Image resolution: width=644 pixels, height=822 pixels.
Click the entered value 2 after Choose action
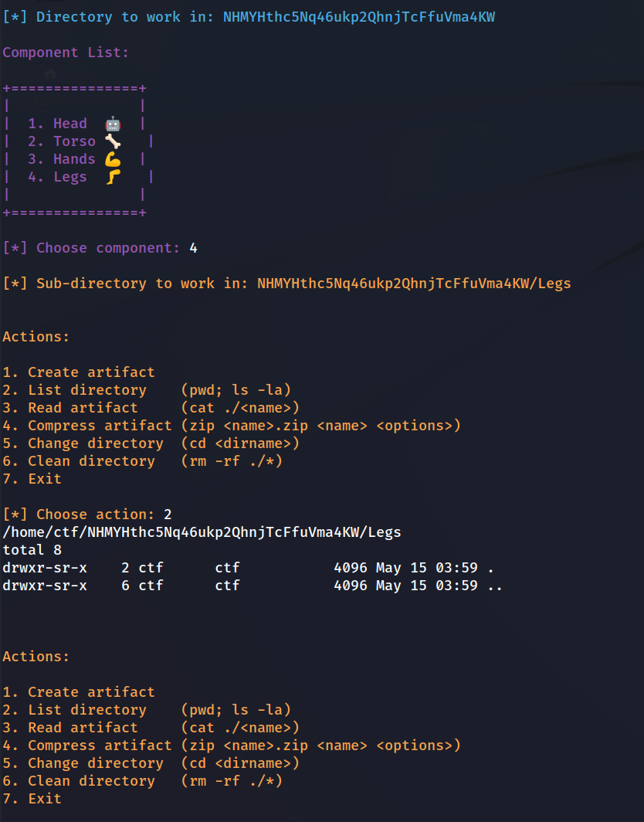[x=168, y=515]
